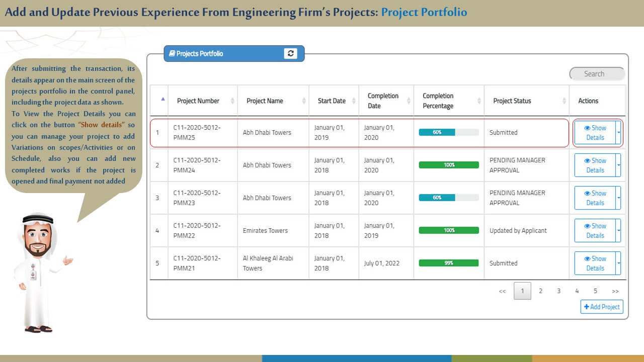Expand the actions dropdown arrow for PMM21 row
Screen dimensions: 644x362
pyautogui.click(x=618, y=263)
